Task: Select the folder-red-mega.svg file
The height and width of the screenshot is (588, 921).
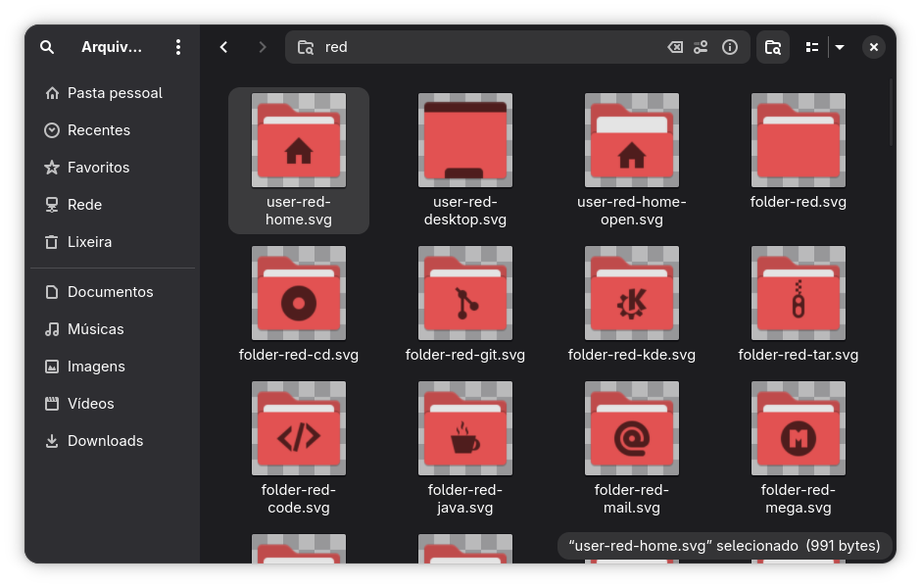Action: pos(799,429)
